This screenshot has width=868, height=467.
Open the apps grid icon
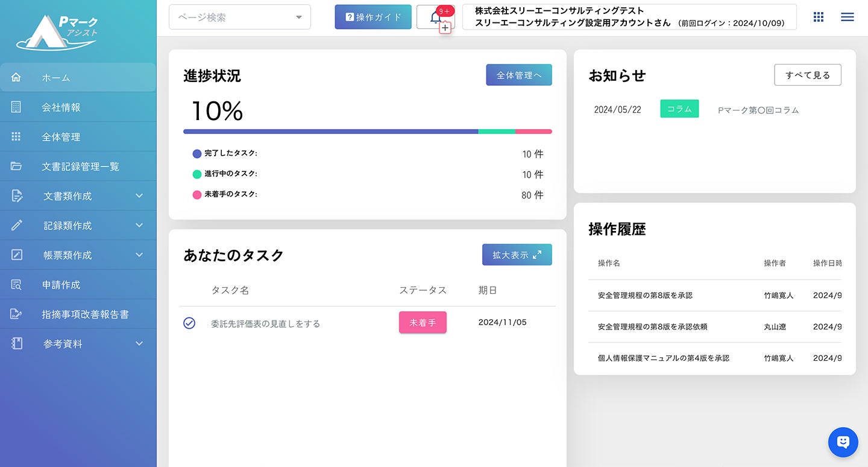coord(818,17)
